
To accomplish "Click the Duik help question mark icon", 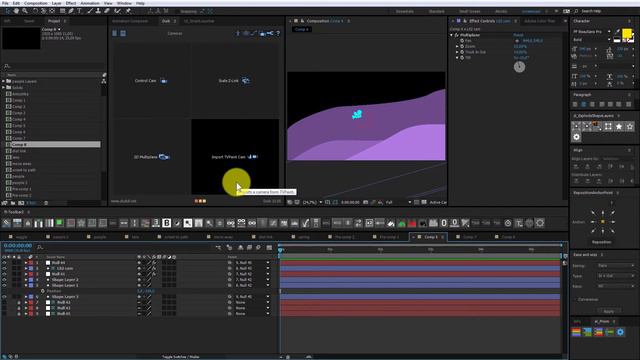I will (278, 33).
